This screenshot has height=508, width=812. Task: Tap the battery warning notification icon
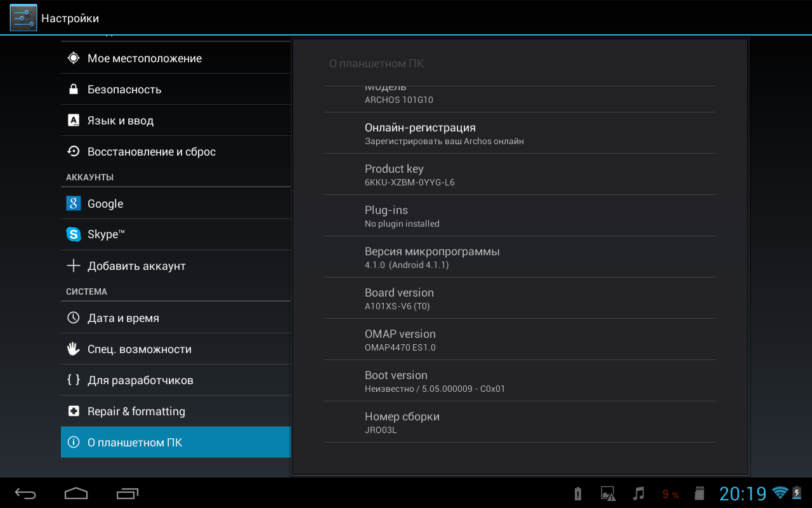coord(577,493)
